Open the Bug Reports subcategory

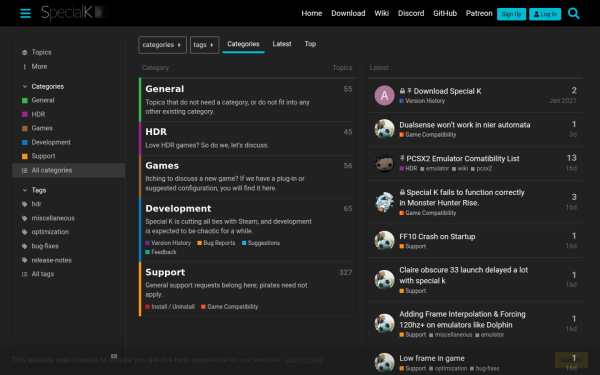coord(216,243)
